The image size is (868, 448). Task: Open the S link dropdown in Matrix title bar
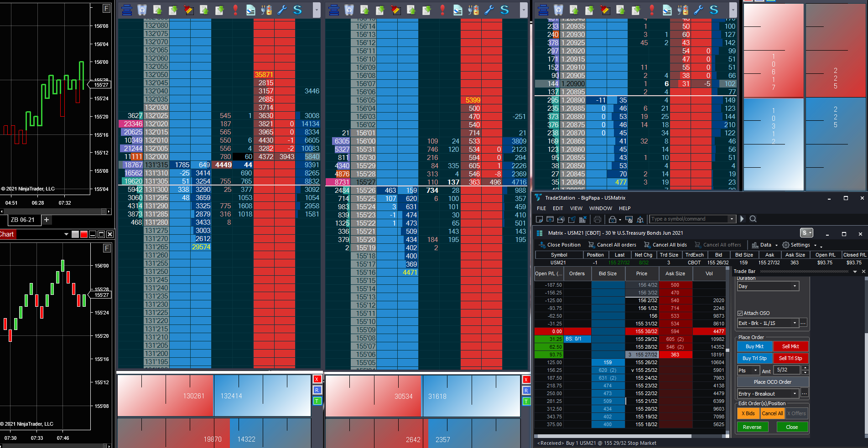[807, 233]
